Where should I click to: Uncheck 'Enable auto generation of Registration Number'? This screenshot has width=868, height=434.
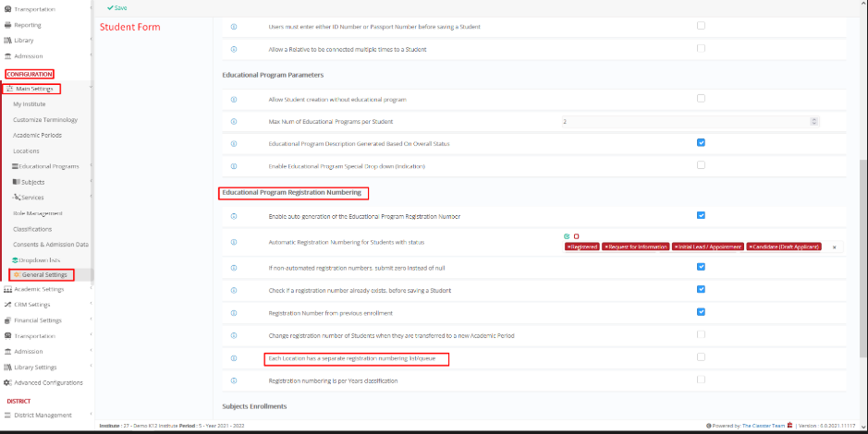click(701, 215)
